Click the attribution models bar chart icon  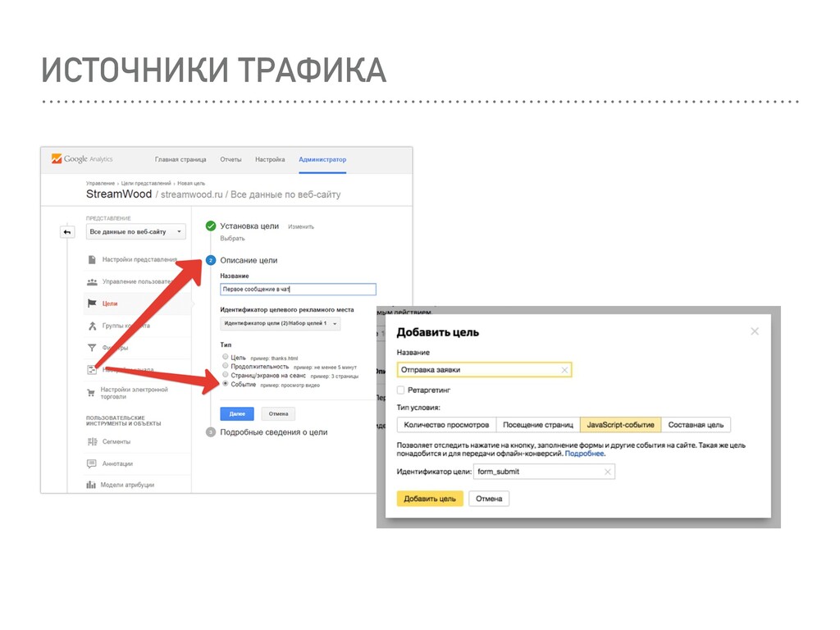tap(91, 485)
